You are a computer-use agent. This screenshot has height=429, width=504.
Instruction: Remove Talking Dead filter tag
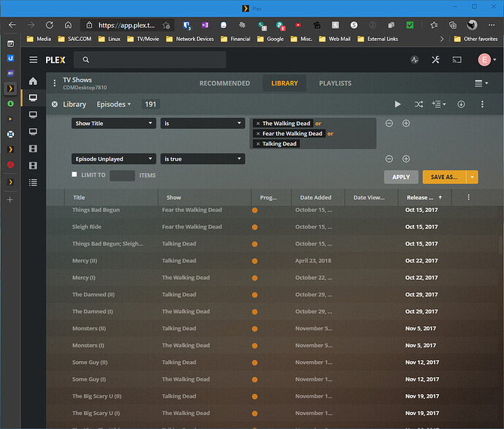point(258,144)
